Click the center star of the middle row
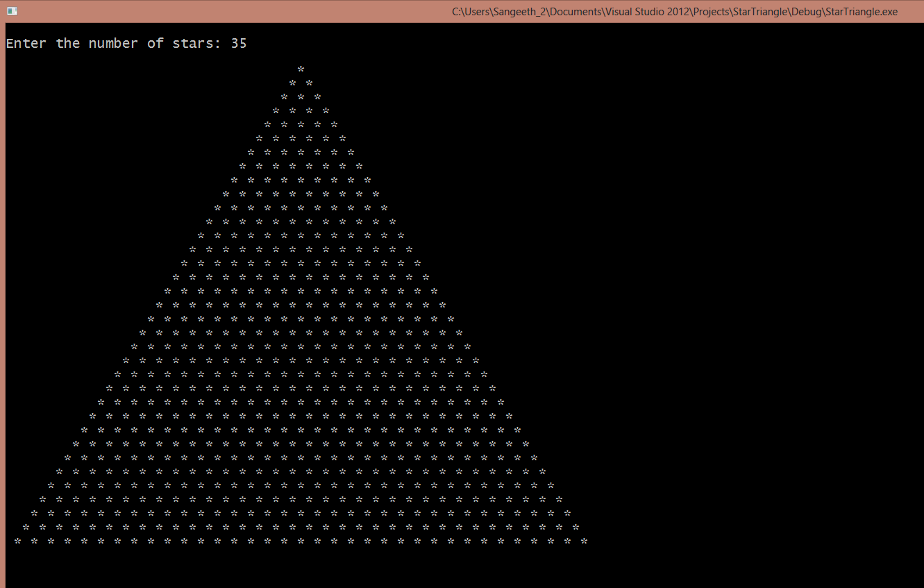Image resolution: width=924 pixels, height=588 pixels. coord(301,305)
